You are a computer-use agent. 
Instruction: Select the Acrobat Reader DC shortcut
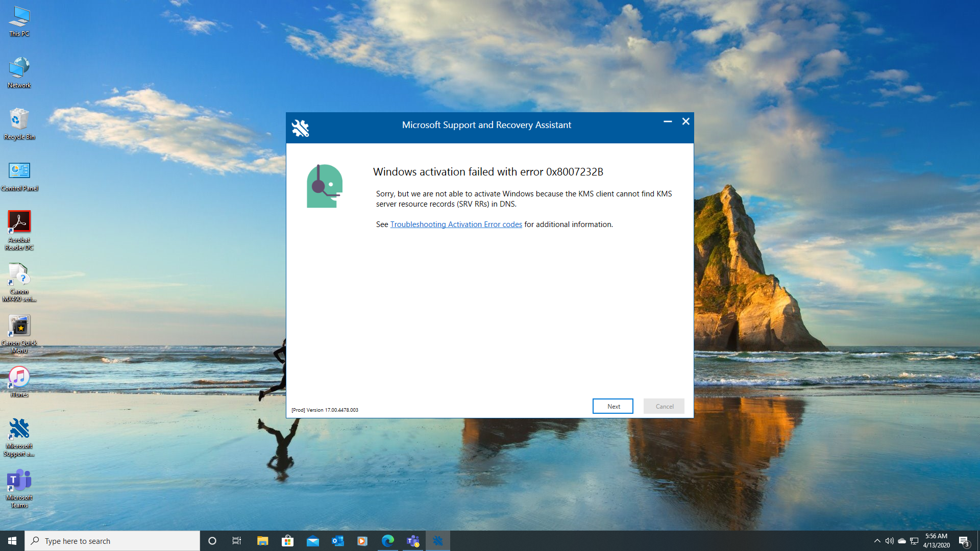(19, 231)
